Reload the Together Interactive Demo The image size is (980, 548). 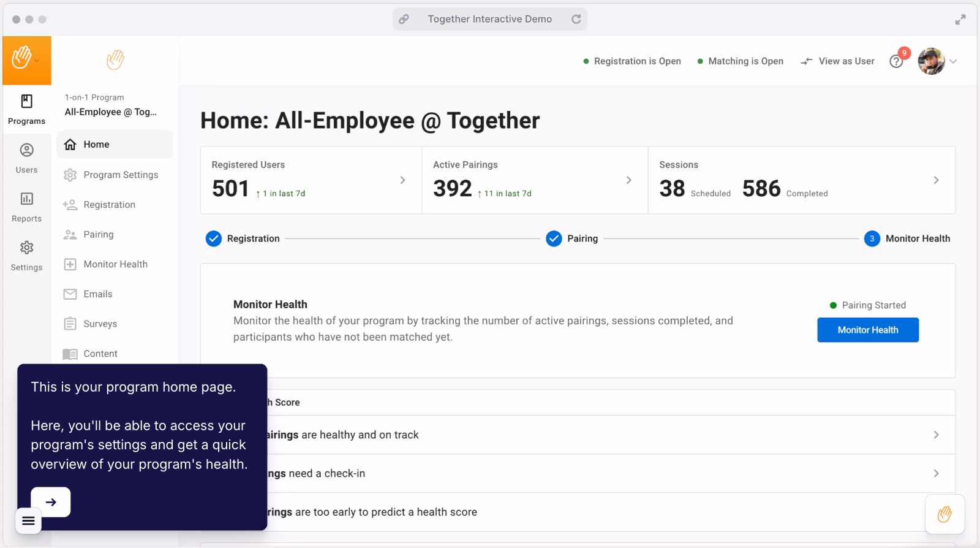coord(576,19)
